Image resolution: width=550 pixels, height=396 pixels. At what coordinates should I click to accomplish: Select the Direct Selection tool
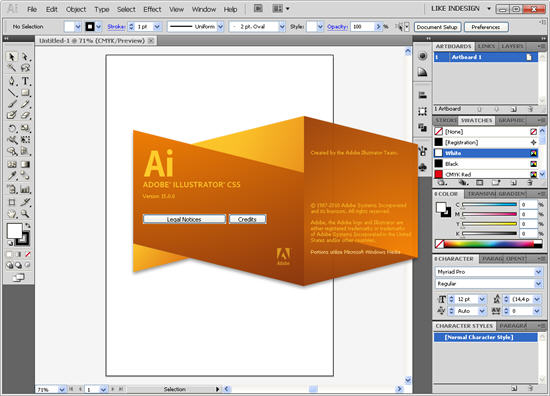coord(25,56)
